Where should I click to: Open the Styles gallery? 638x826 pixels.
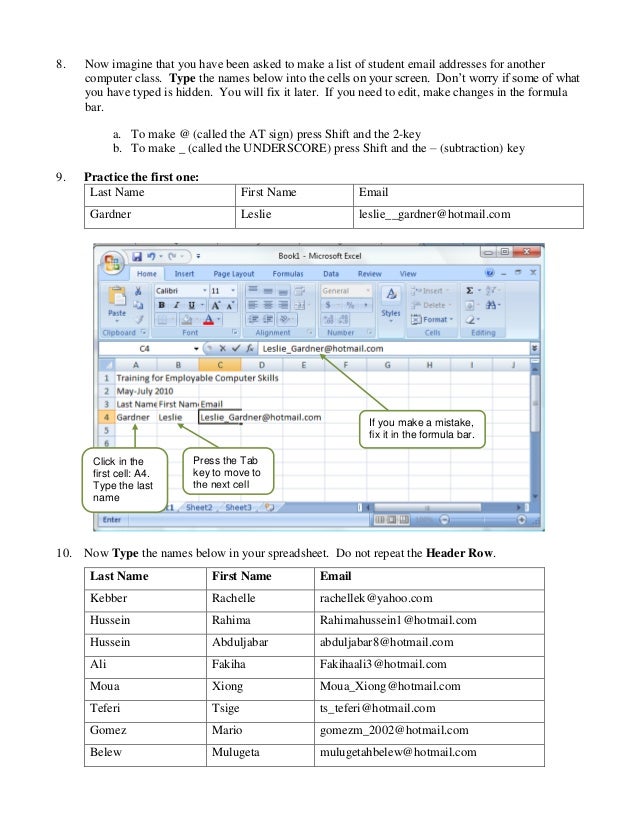pyautogui.click(x=391, y=303)
